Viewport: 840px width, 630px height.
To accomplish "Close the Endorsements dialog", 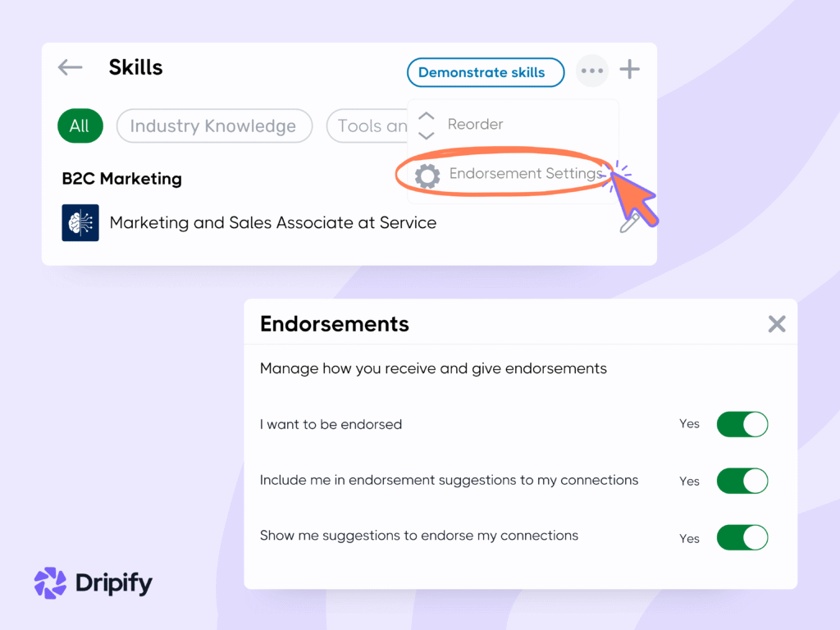I will click(777, 323).
